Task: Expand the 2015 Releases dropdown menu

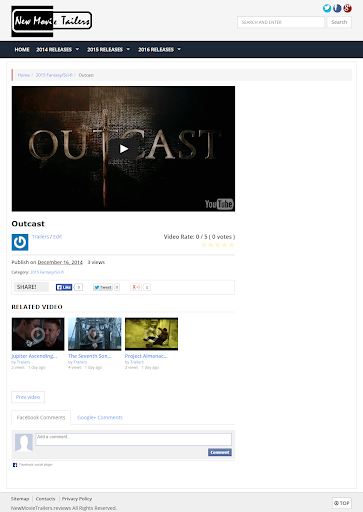Action: click(109, 50)
